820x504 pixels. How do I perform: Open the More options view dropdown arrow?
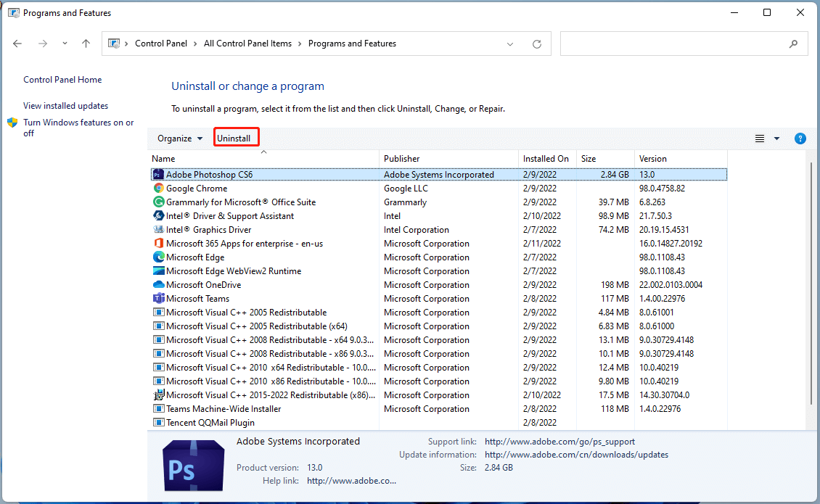776,139
